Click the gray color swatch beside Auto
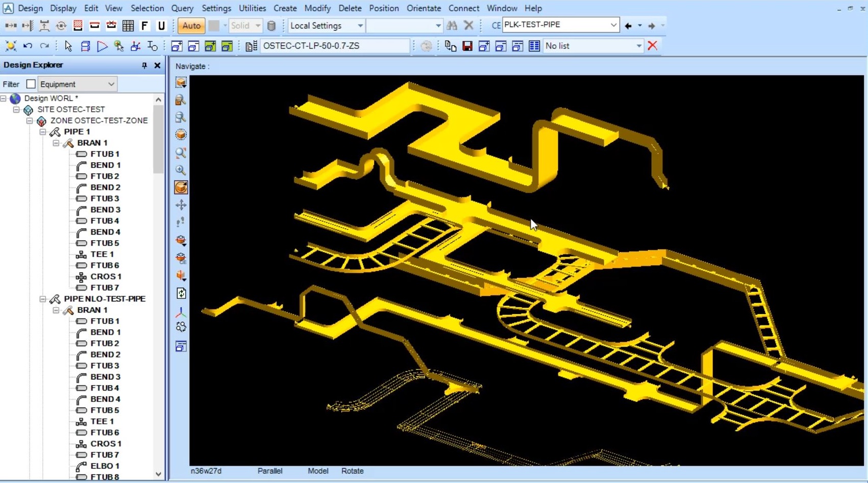The height and width of the screenshot is (483, 868). tap(214, 26)
